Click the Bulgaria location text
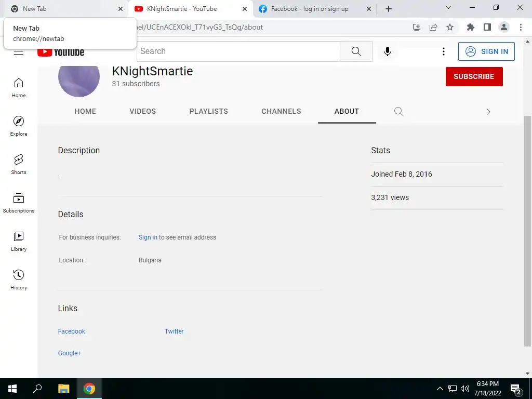532x399 pixels. pyautogui.click(x=150, y=260)
